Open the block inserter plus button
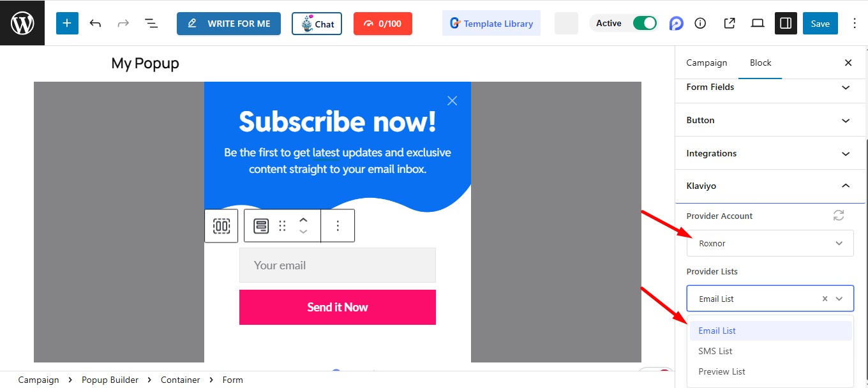 point(67,24)
